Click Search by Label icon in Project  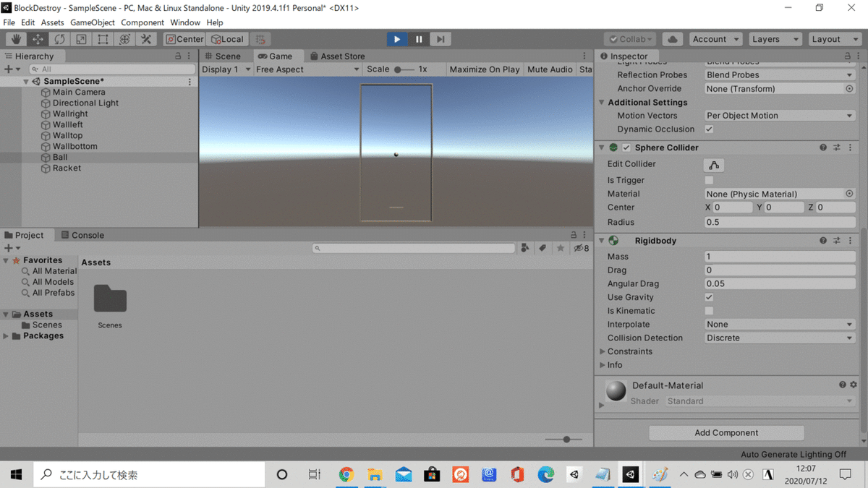[x=542, y=248]
